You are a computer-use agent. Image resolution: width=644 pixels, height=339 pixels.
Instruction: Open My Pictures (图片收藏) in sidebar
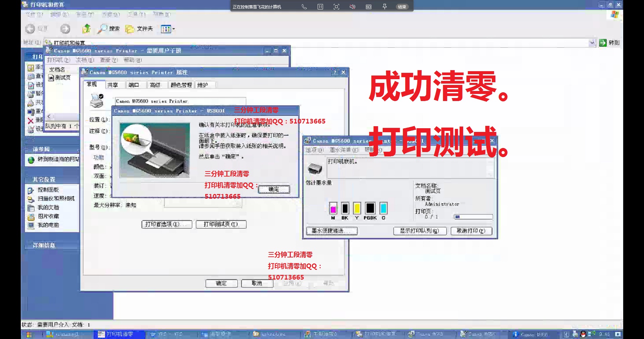point(48,216)
